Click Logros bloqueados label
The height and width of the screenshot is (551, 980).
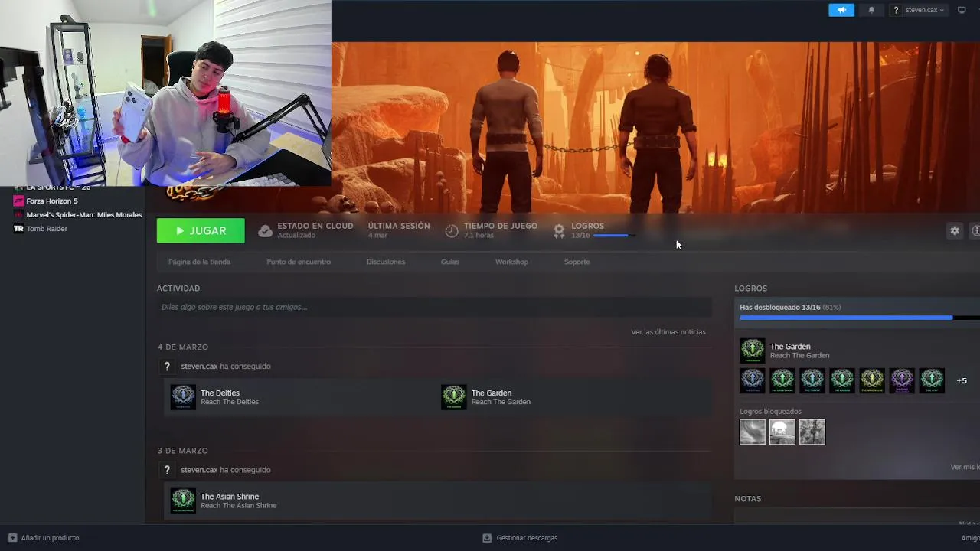click(x=770, y=412)
